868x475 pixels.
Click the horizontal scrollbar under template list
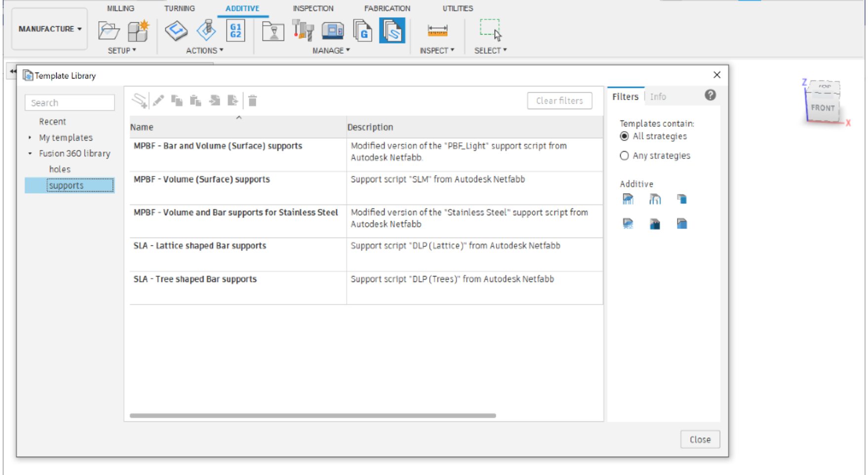(313, 416)
